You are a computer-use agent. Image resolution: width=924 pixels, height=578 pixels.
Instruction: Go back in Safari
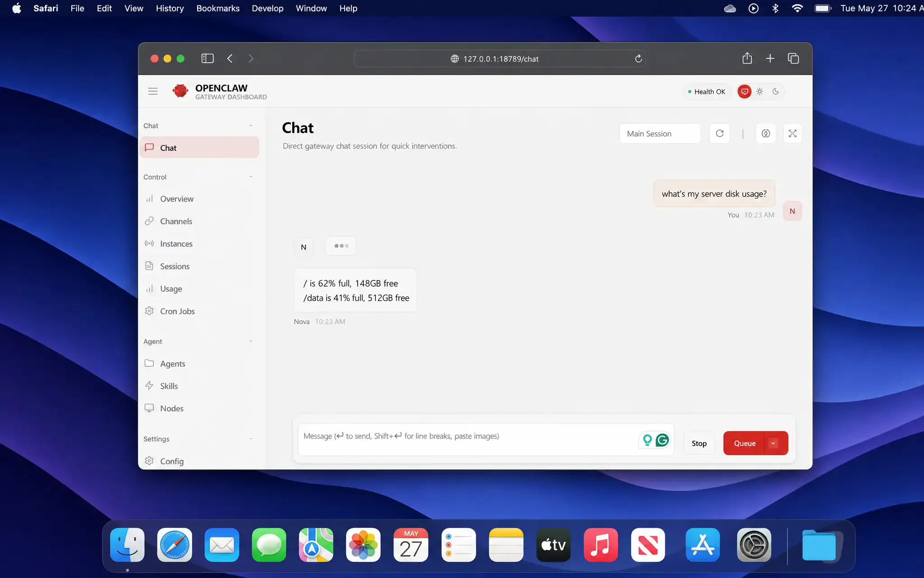tap(230, 59)
